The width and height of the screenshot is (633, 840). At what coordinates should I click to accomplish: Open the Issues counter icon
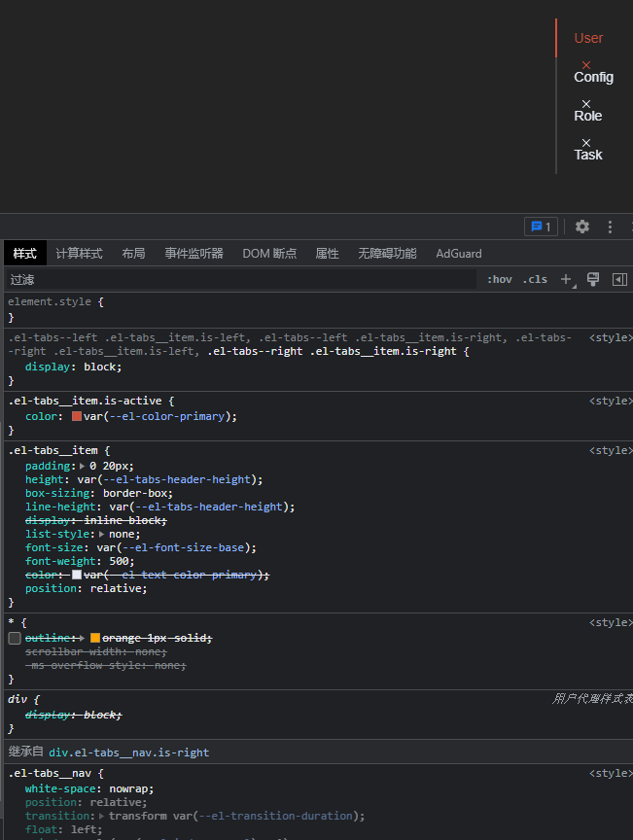coord(541,226)
